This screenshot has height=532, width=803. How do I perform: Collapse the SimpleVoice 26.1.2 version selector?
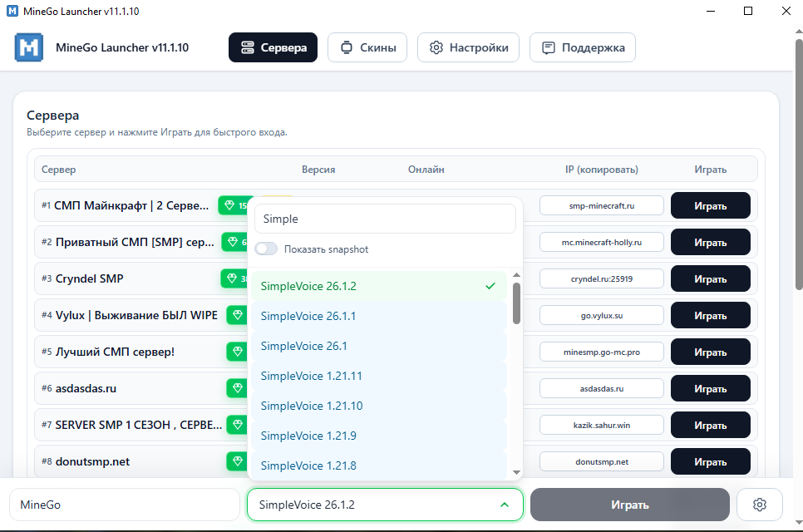tap(504, 505)
